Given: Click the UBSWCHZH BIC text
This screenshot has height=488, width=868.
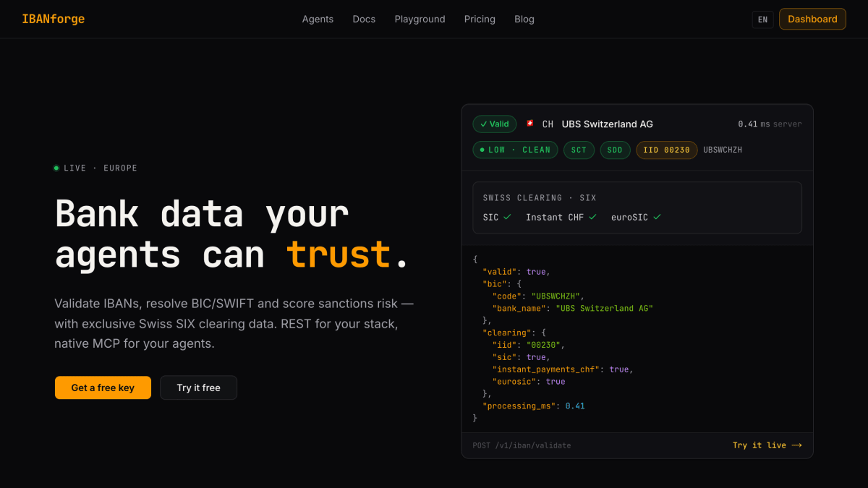Looking at the screenshot, I should tap(723, 150).
